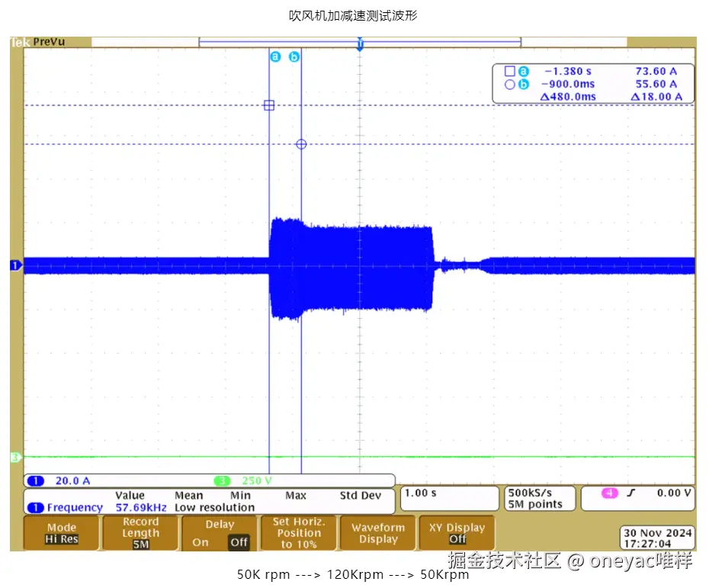Viewport: 709px width, 588px height.
Task: Click the delta 18.00 A readout
Action: [656, 97]
